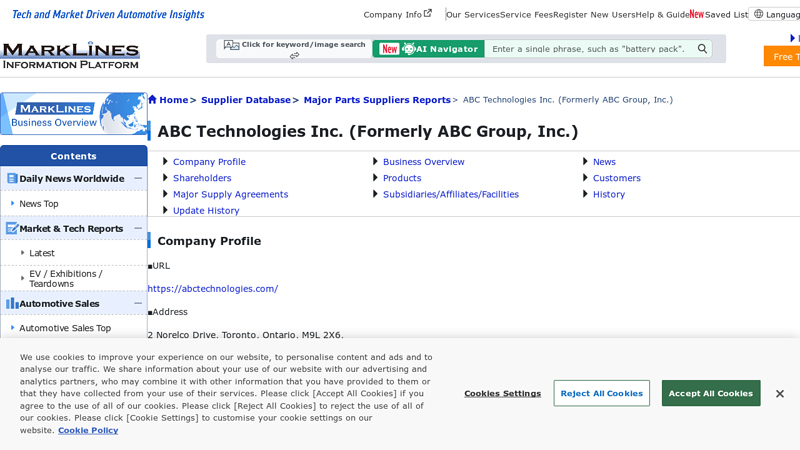The image size is (800, 450).
Task: Click the arrow next to Automotive Sales Top
Action: [12, 328]
